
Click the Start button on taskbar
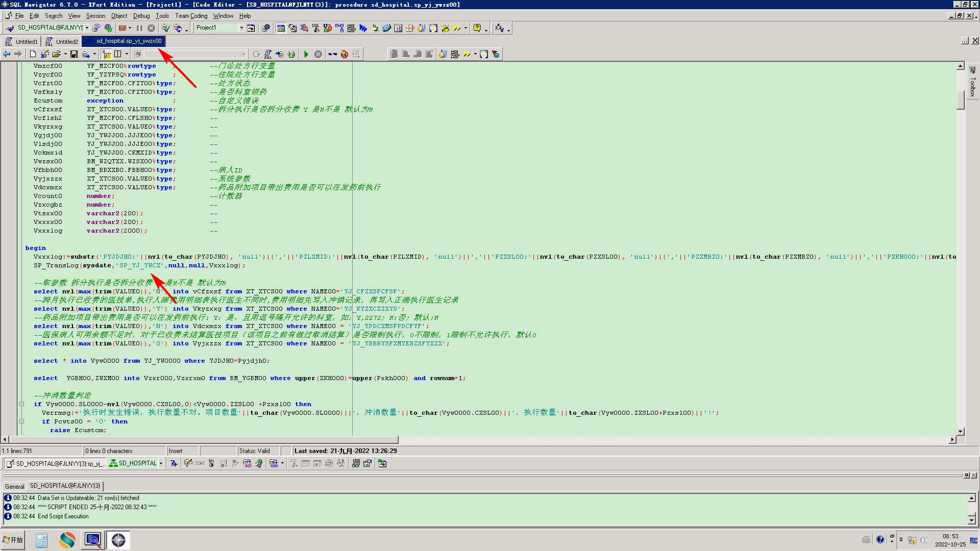(13, 540)
